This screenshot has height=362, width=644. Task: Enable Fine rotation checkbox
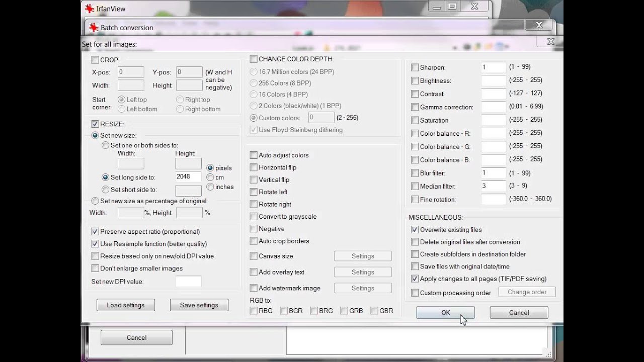415,200
